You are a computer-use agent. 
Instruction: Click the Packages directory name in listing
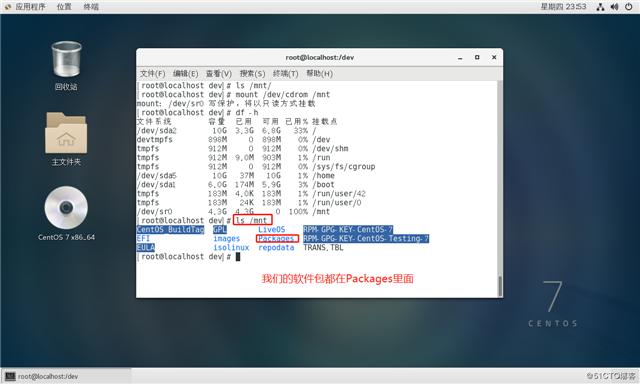coord(276,239)
